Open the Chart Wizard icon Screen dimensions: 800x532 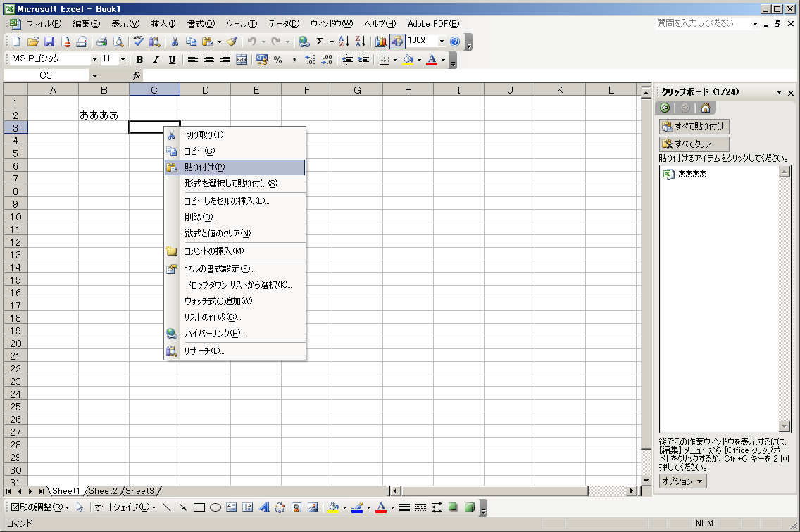(x=381, y=42)
